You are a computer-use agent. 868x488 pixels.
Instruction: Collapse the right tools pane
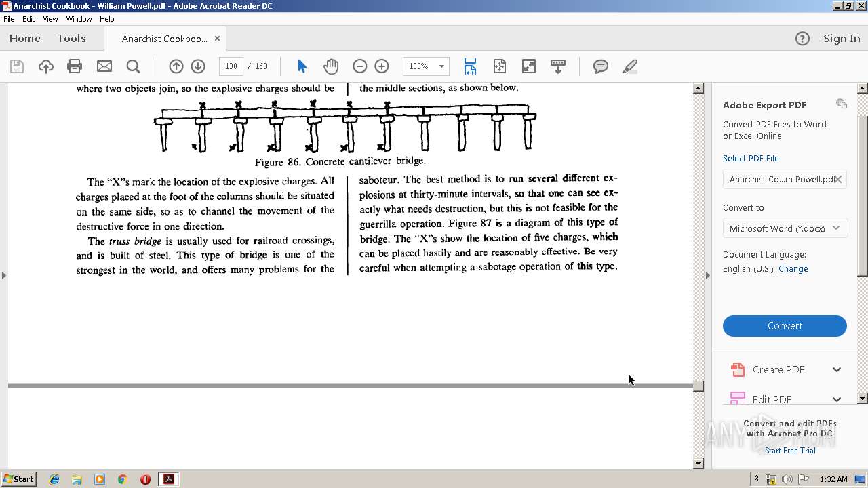click(x=707, y=275)
